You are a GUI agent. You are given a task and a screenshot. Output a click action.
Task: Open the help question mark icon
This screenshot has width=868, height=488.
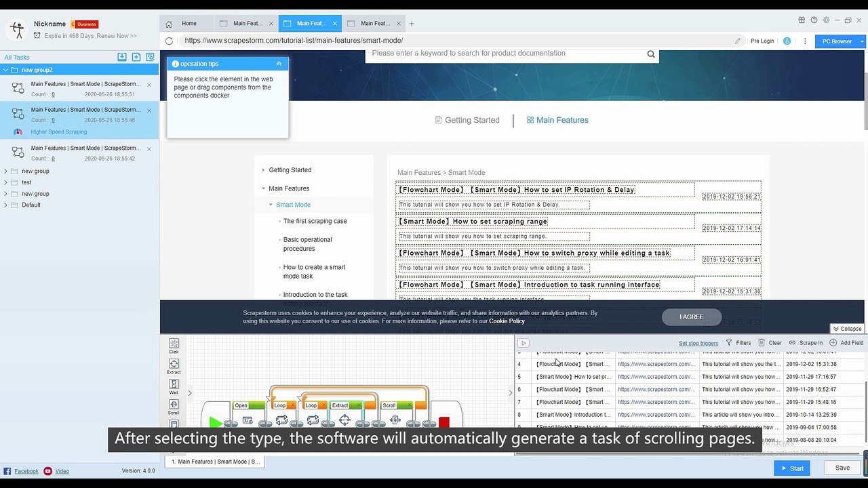[814, 20]
